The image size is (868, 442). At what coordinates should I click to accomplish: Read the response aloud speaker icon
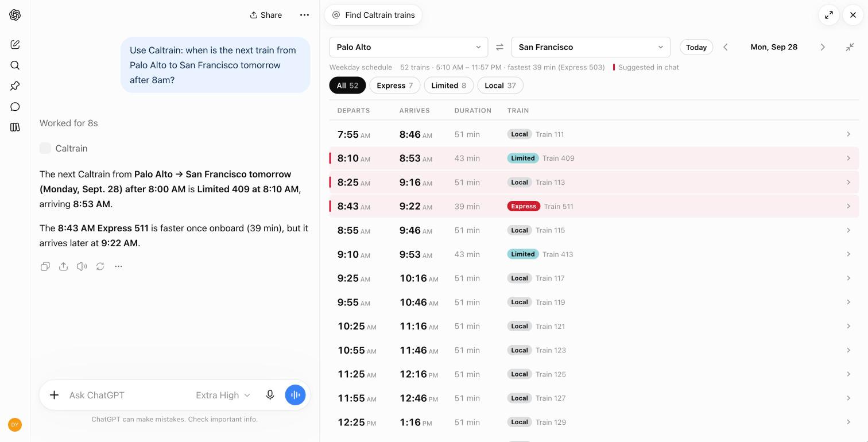[x=82, y=266]
